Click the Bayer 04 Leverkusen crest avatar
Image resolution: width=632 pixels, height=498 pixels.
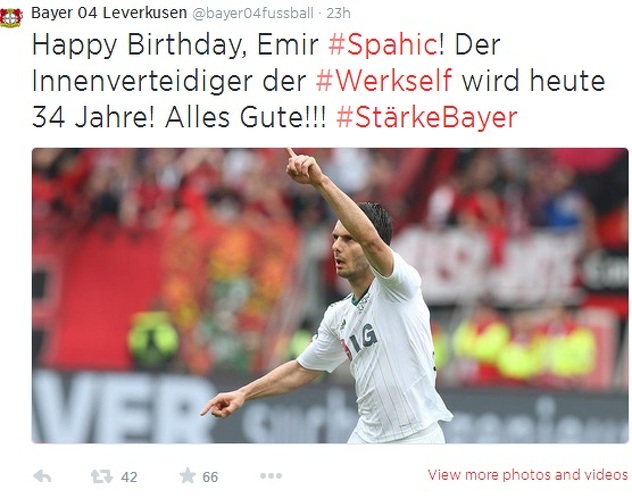click(11, 17)
